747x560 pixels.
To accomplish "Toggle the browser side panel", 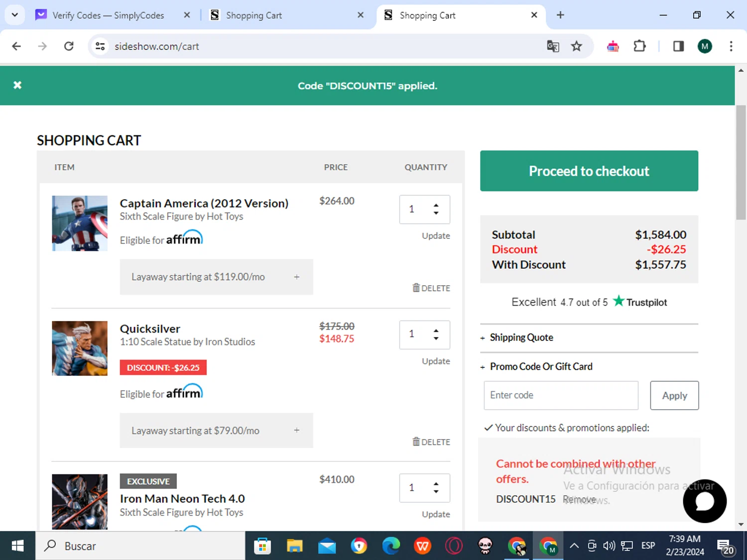I will click(x=678, y=46).
